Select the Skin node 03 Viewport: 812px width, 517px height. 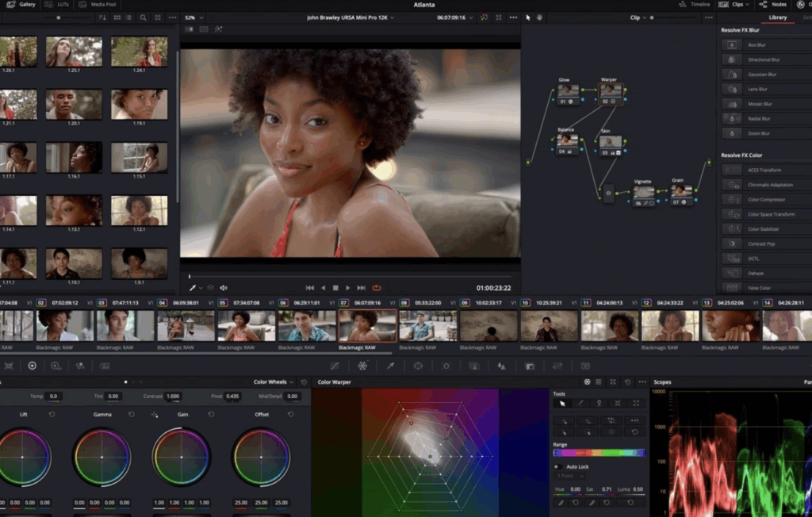click(611, 144)
